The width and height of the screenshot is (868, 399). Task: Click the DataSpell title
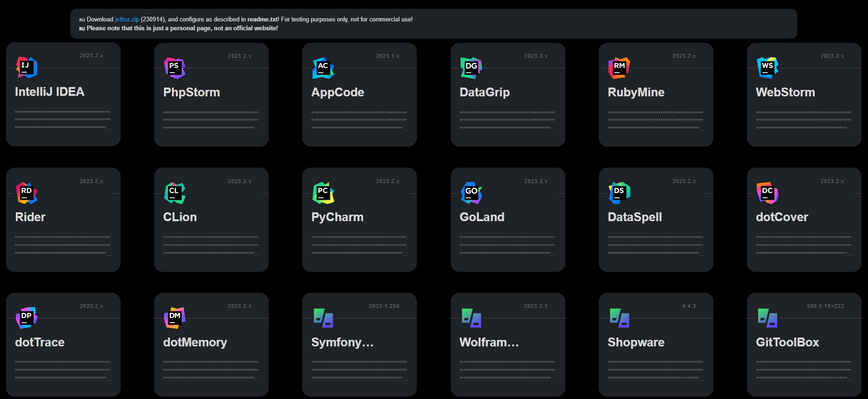click(x=635, y=217)
